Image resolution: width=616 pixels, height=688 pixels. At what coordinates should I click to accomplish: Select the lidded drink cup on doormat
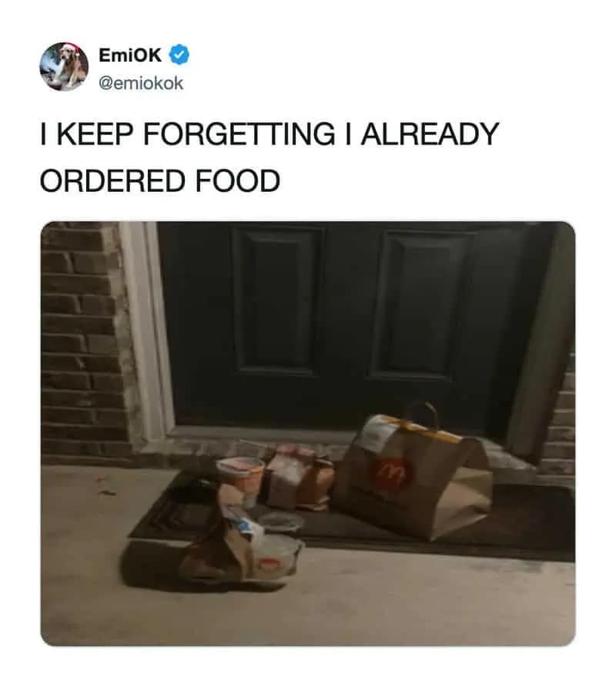(240, 478)
